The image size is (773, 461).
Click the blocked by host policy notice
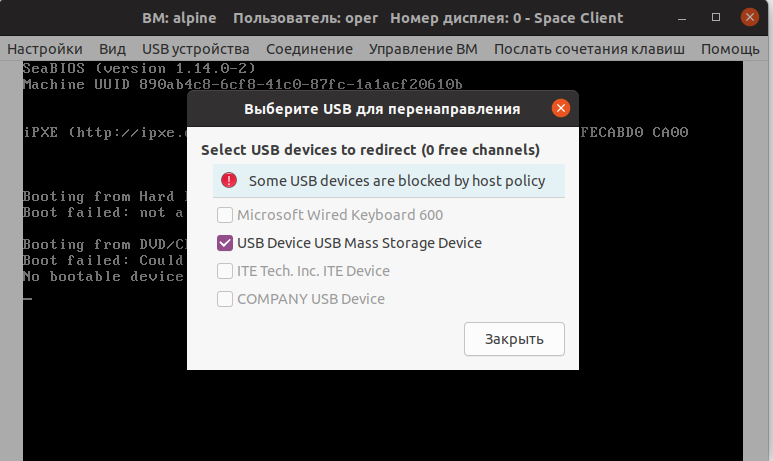[396, 181]
